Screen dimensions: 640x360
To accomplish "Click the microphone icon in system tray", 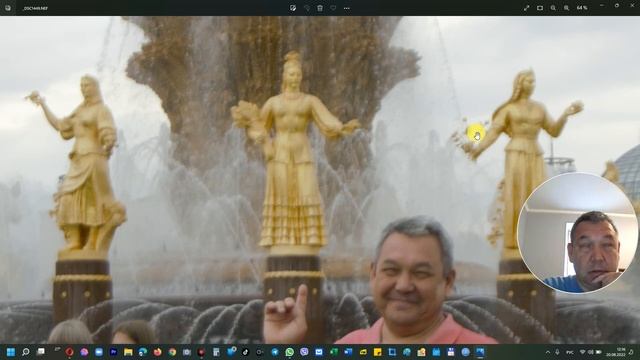I will click(558, 352).
